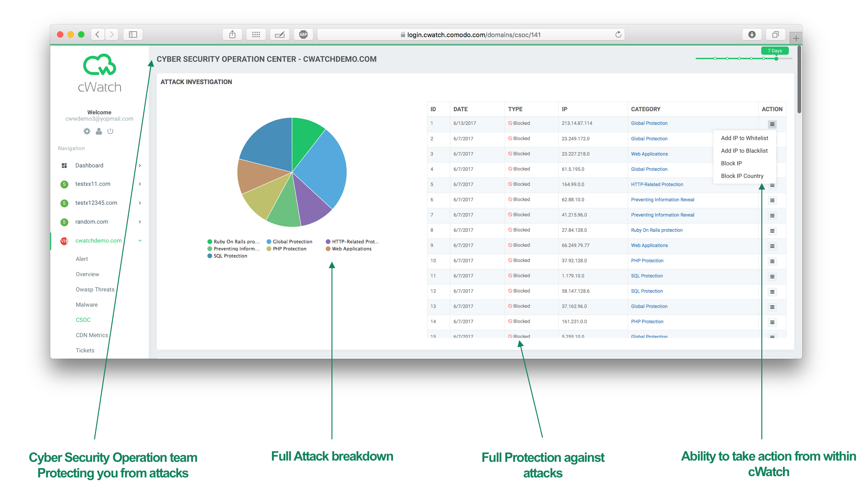
Task: Open the user profile icon in sidebar
Action: click(x=99, y=131)
